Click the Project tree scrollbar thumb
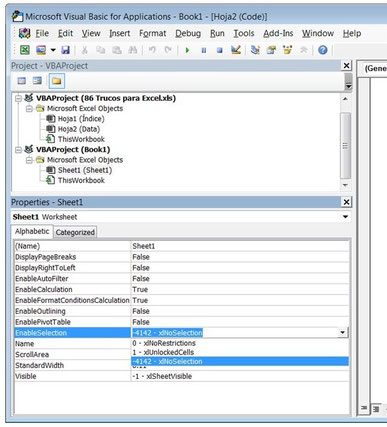Image resolution: width=387 pixels, height=427 pixels. [345, 146]
